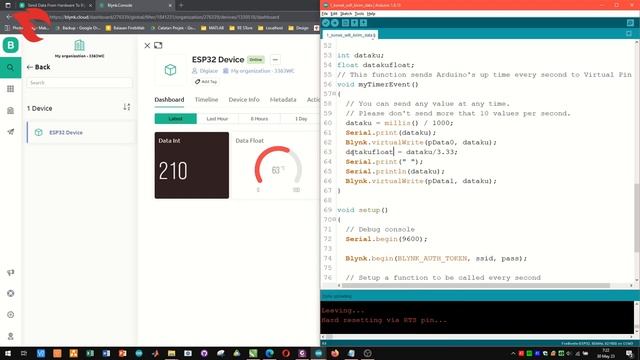Open Arduino Help menu
The image size is (640, 360).
click(x=371, y=14)
